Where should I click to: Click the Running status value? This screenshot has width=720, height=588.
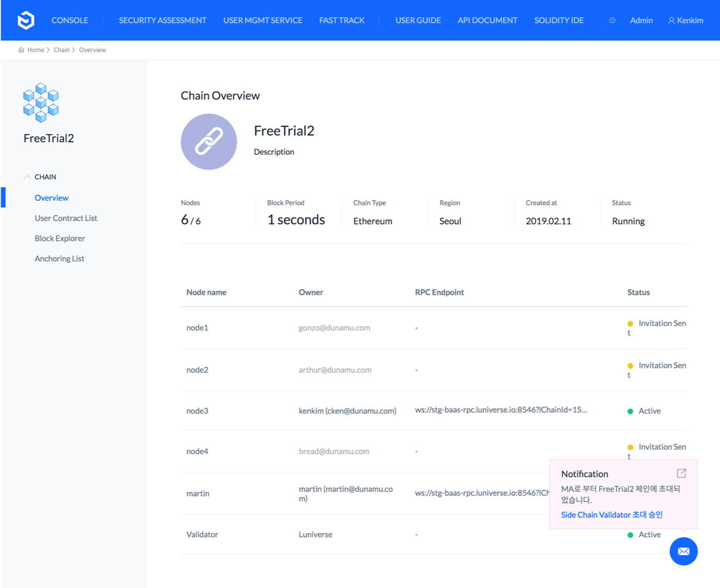tap(628, 221)
